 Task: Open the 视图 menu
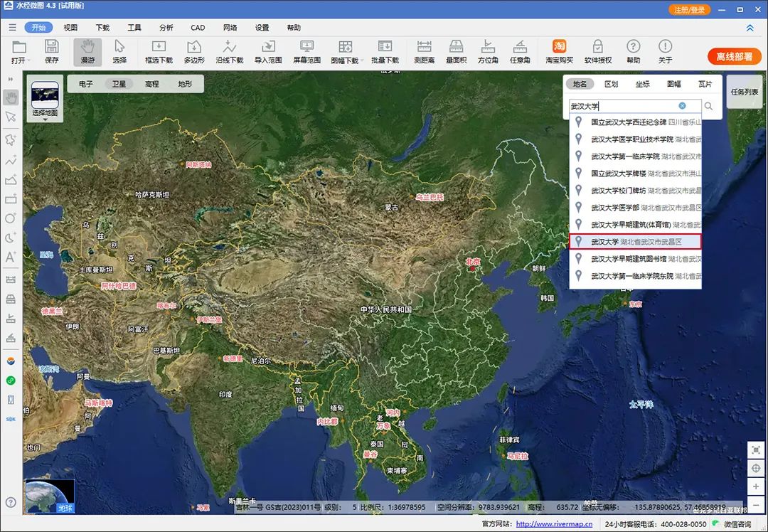[70, 28]
